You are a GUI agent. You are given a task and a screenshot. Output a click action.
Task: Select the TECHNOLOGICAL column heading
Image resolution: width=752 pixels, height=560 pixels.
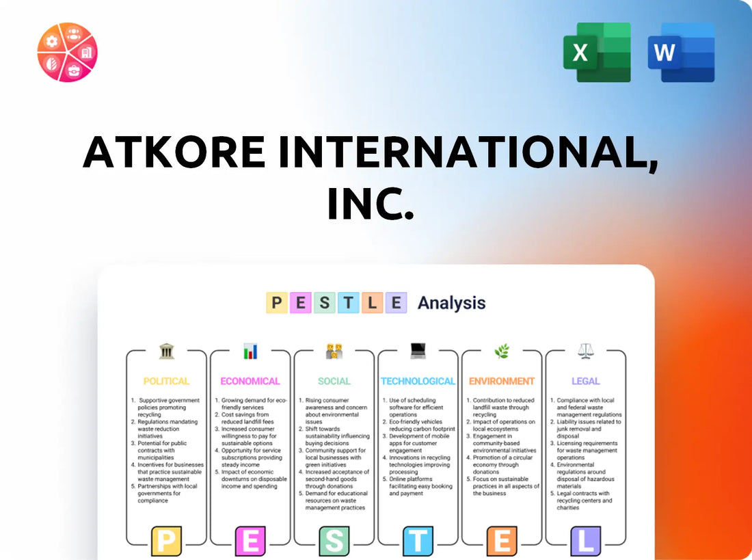click(418, 381)
